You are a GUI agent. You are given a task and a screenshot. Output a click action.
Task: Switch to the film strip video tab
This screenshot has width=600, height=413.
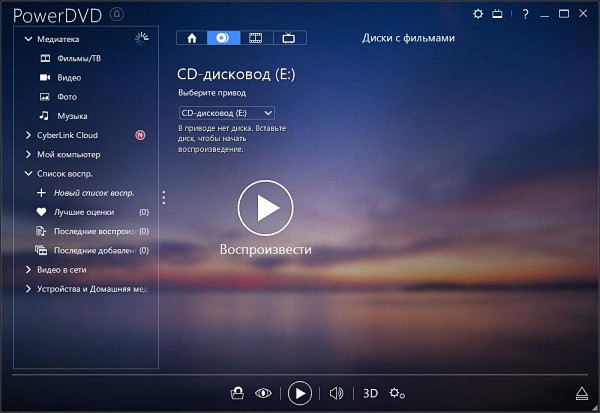coord(256,38)
